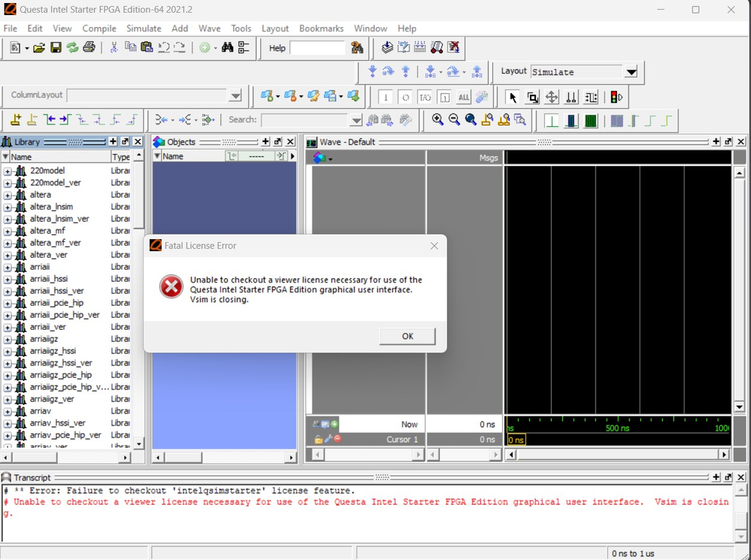Click the wave horizontal scrollbar right arrow
Viewport: 751px width, 560px height.
tap(724, 454)
